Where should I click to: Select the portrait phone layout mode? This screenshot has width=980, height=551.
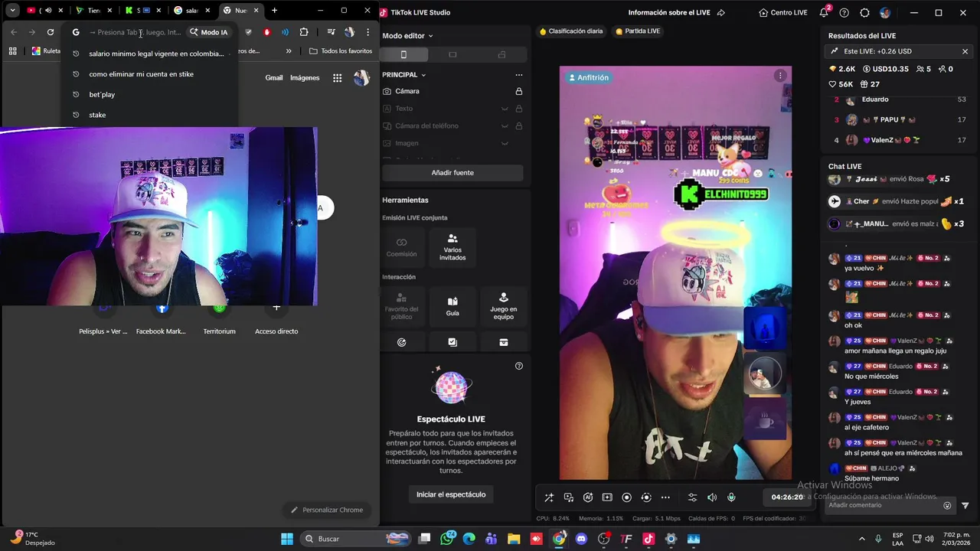pos(403,54)
